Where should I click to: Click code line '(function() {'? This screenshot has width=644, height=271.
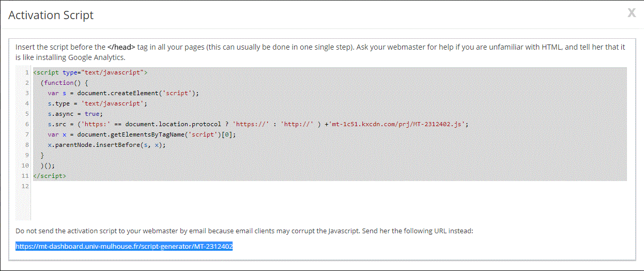[x=65, y=83]
